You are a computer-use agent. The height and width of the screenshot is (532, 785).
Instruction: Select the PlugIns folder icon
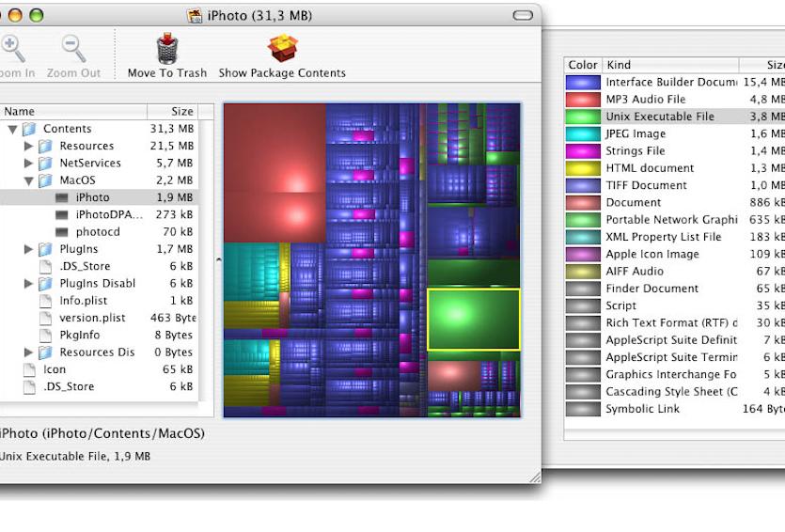click(45, 249)
